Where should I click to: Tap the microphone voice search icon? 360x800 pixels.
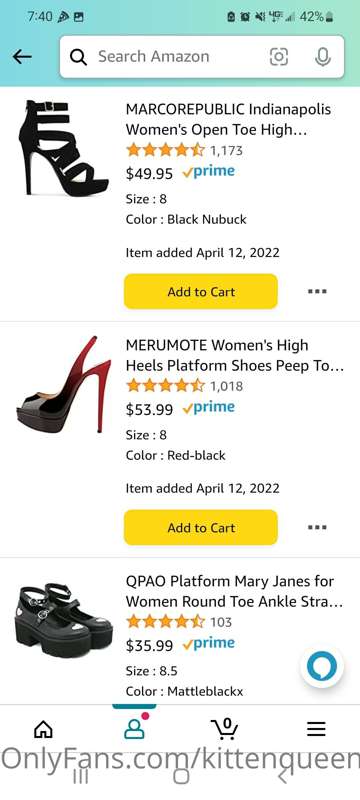tap(322, 57)
